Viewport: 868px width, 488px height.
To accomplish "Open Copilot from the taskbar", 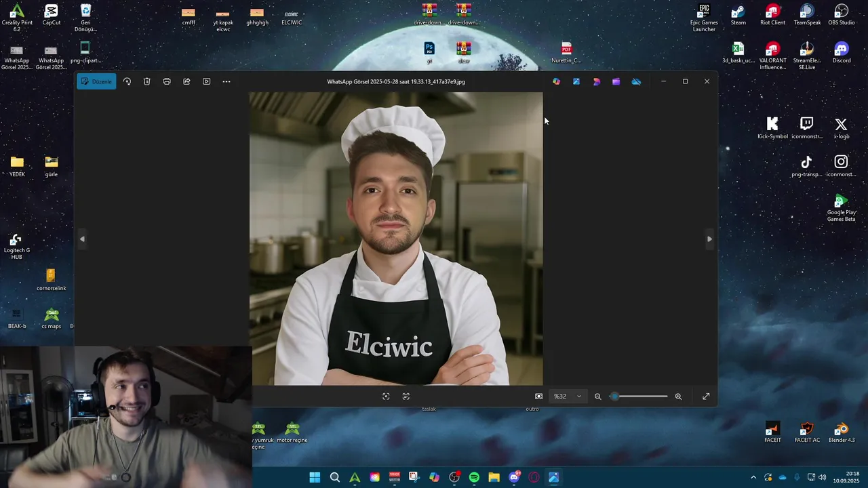I will coord(434,477).
